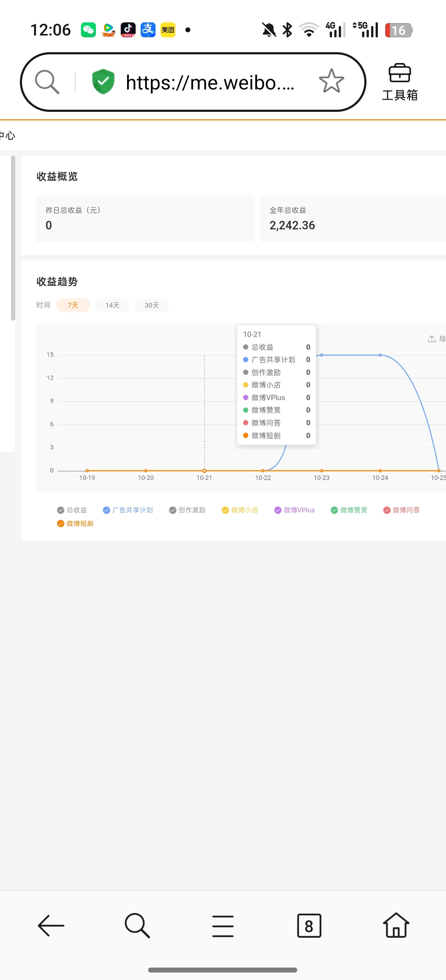Toggle the 微博赞赏 legend series

(x=349, y=510)
